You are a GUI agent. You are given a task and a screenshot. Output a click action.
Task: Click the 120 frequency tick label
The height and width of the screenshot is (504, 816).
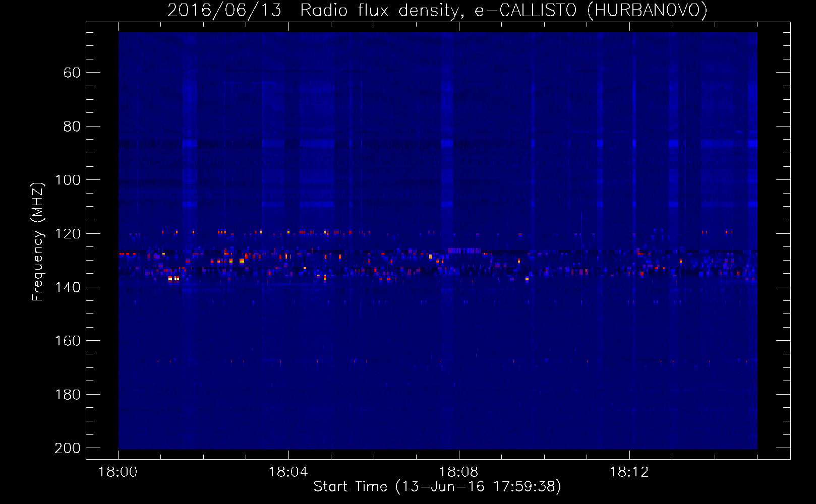[x=68, y=234]
